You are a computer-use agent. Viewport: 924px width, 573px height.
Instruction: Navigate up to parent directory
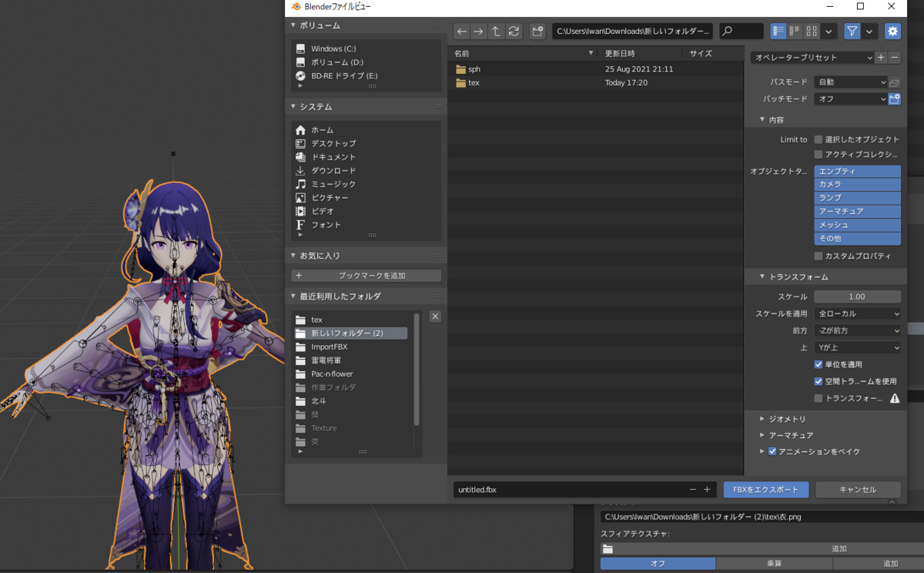[496, 32]
